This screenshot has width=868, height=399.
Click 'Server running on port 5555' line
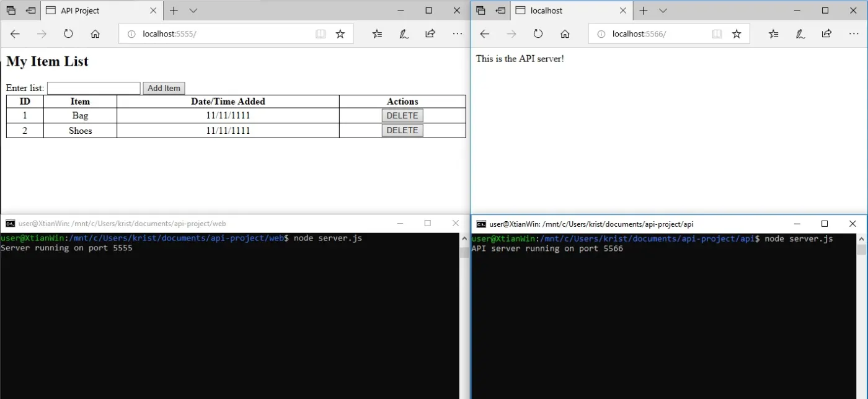66,248
